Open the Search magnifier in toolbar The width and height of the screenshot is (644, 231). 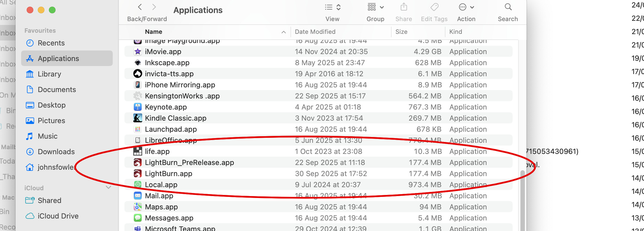[x=508, y=7]
